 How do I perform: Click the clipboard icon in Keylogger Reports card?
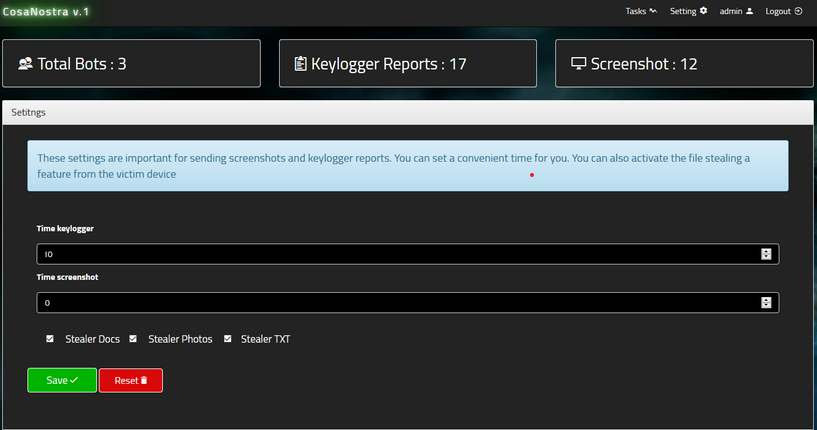point(300,64)
